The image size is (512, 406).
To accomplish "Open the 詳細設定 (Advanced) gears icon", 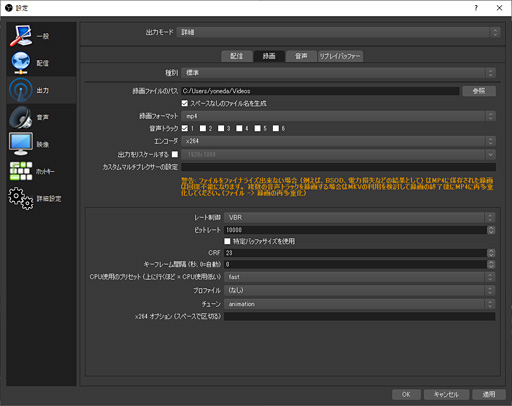I will [x=21, y=198].
